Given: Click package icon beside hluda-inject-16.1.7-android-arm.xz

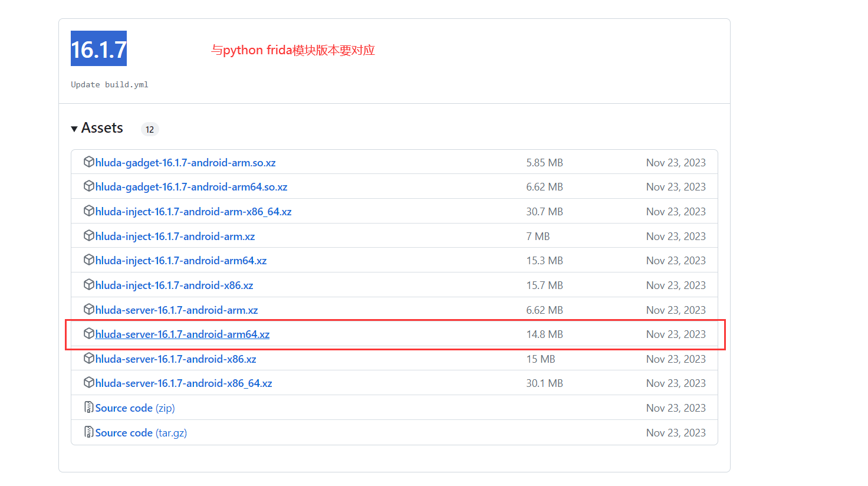Looking at the screenshot, I should click(89, 235).
